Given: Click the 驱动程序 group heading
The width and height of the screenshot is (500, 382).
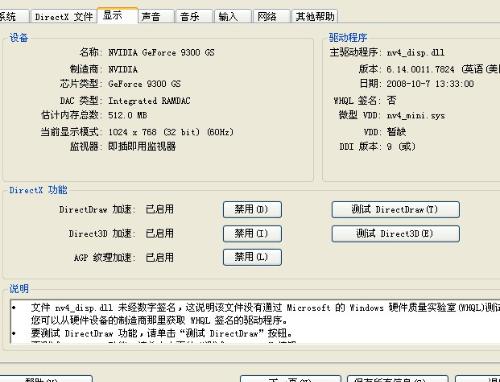Looking at the screenshot, I should pos(348,38).
